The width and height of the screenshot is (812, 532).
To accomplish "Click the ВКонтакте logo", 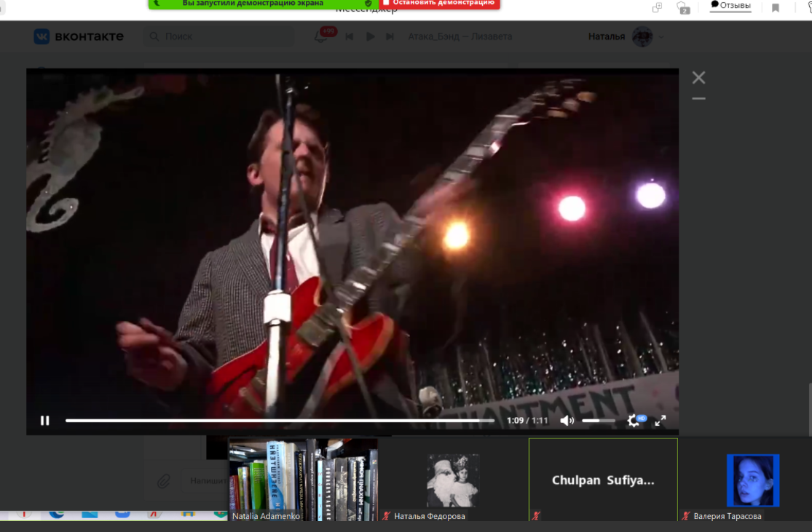I will point(79,36).
